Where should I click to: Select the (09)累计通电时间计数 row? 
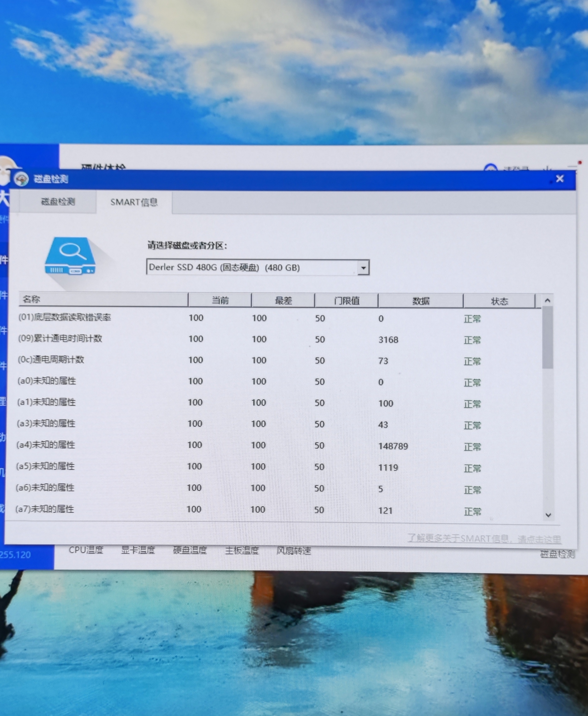tap(60, 338)
